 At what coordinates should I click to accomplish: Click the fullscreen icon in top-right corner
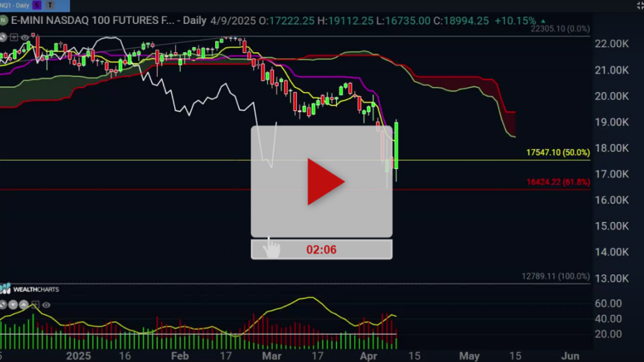(x=640, y=5)
